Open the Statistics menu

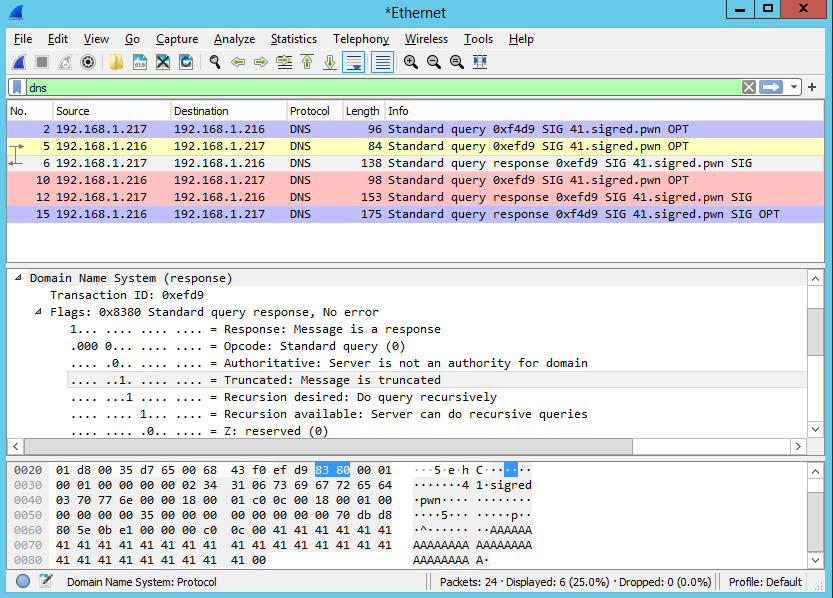pyautogui.click(x=294, y=39)
